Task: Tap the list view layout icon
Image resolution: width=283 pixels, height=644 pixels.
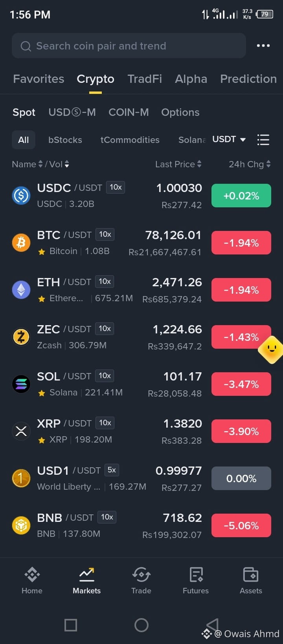Action: pyautogui.click(x=263, y=140)
